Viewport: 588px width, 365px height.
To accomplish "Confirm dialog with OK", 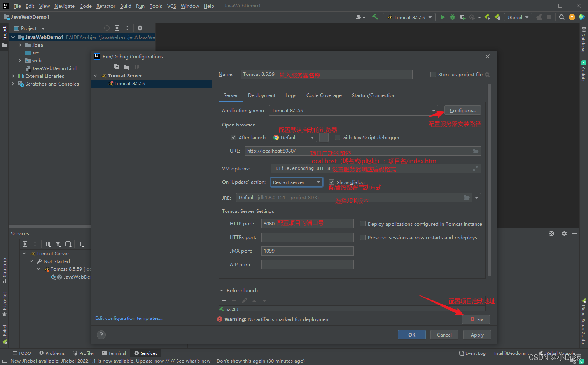I will pyautogui.click(x=412, y=335).
